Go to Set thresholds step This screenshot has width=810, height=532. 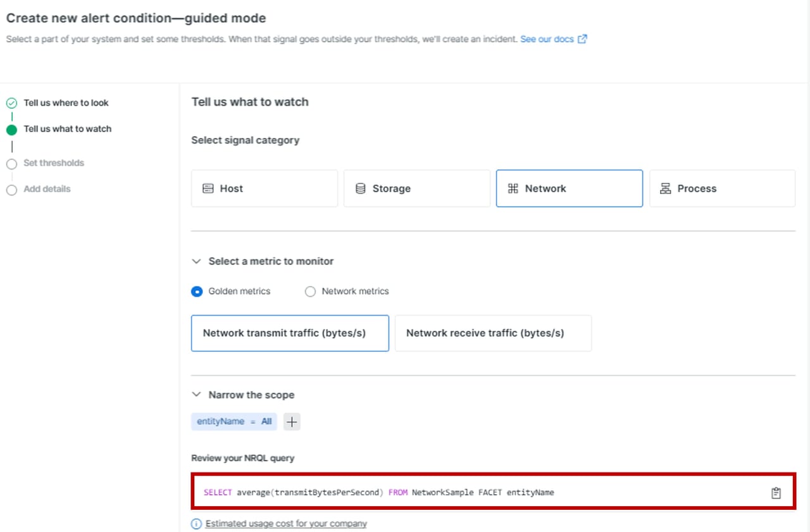coord(54,163)
